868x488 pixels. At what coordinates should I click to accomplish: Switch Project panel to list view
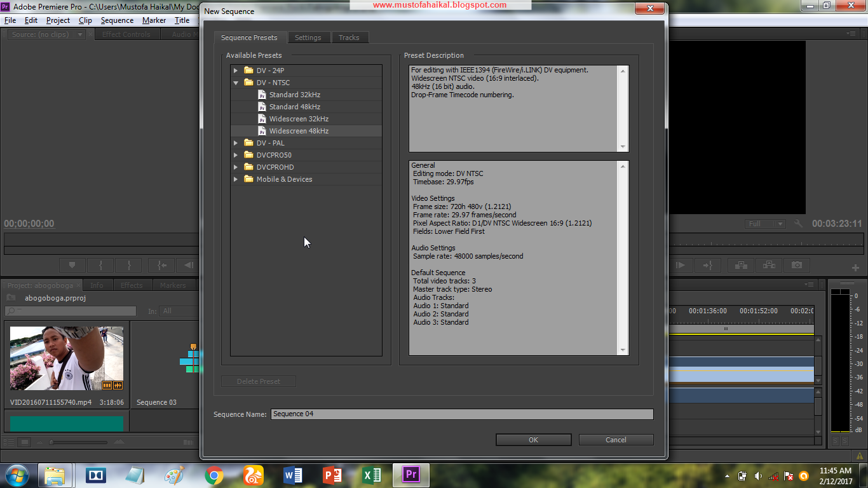point(10,442)
